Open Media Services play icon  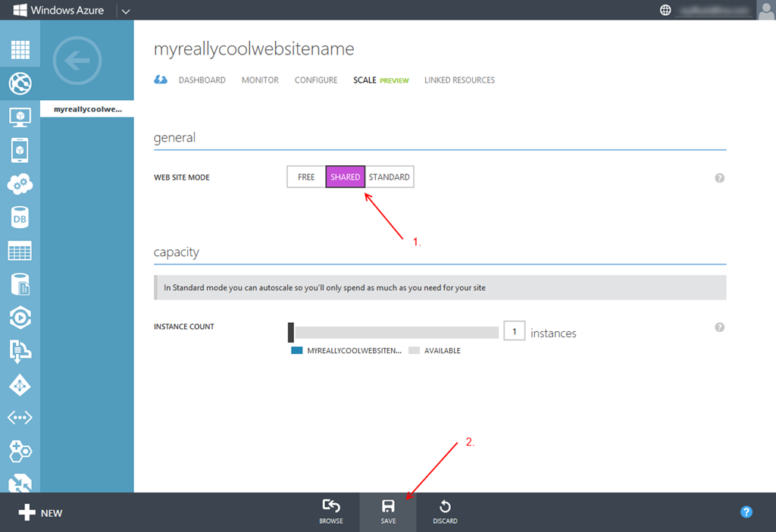coord(20,318)
